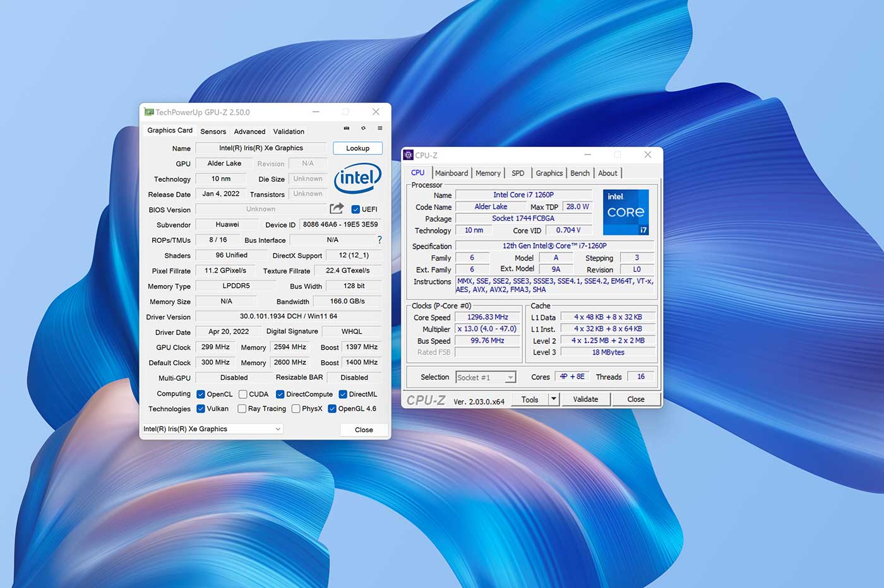The image size is (884, 588).
Task: Click the Shaders value 96 Unified
Action: [231, 255]
